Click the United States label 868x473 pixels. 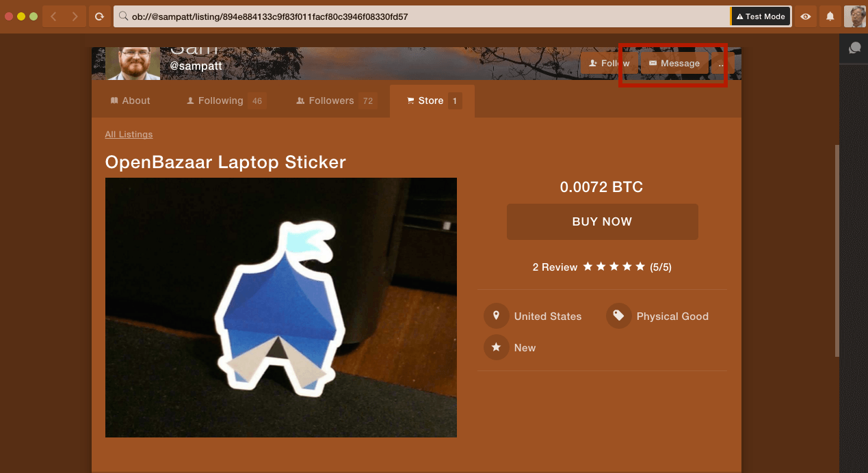tap(548, 316)
